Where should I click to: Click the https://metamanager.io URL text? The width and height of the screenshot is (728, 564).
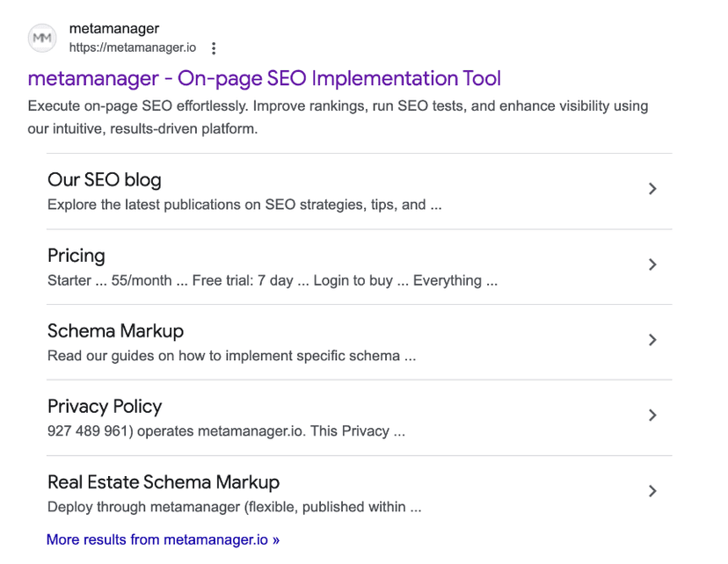tap(132, 47)
